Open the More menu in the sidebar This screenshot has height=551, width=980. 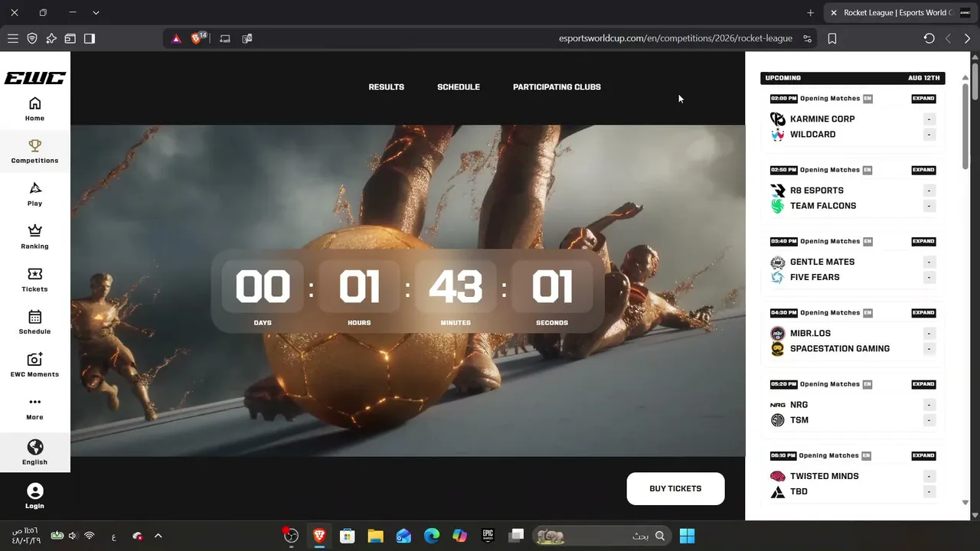click(x=34, y=408)
